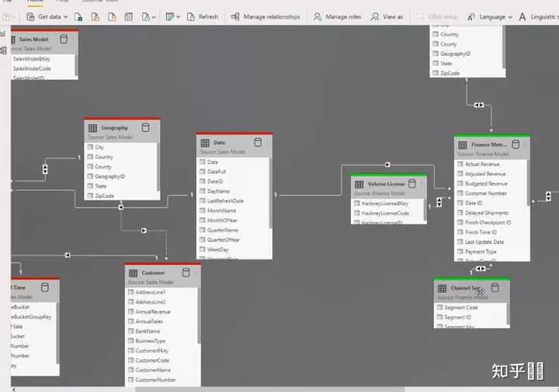559x392 pixels.
Task: Open more options on Date table
Action: coord(267,143)
